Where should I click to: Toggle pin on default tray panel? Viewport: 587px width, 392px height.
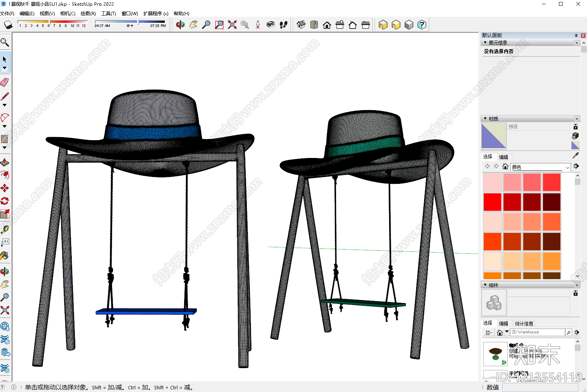tap(576, 35)
